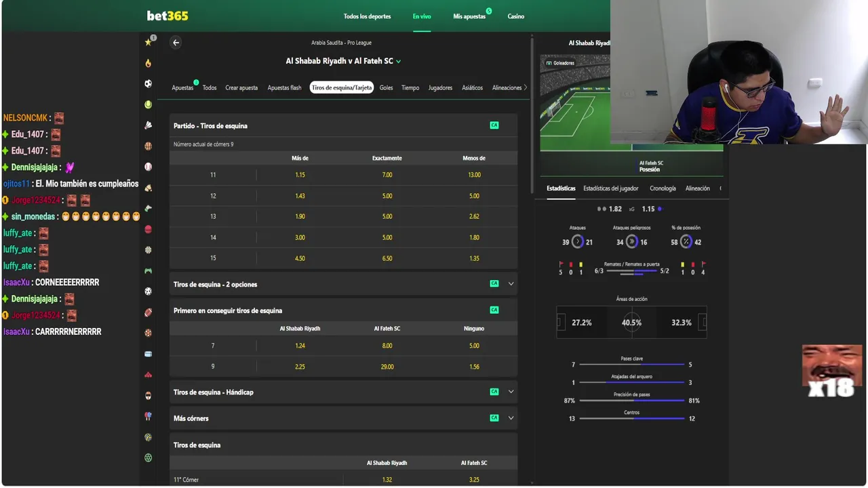Image resolution: width=868 pixels, height=488 pixels.
Task: Open the popular flame icon in sidebar
Action: [148, 63]
